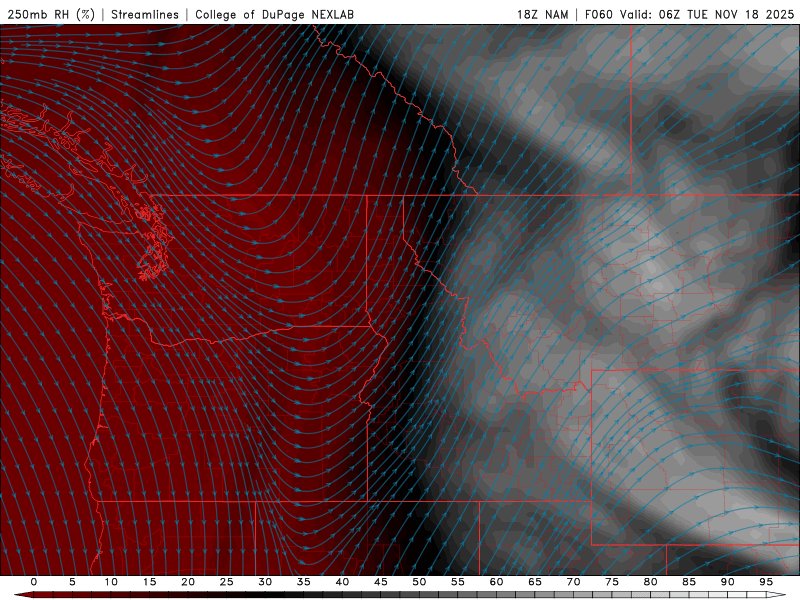Click the '55' value on the color scale
Image resolution: width=800 pixels, height=600 pixels.
(x=458, y=582)
